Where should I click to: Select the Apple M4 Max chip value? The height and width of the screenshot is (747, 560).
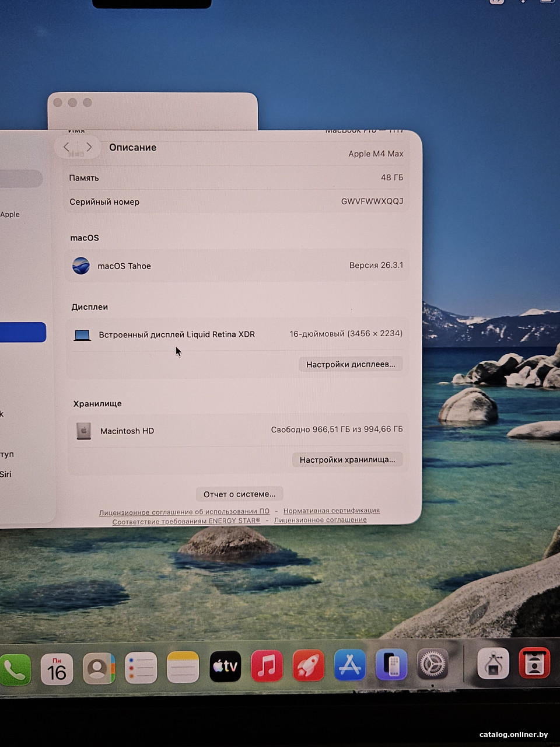pos(376,153)
